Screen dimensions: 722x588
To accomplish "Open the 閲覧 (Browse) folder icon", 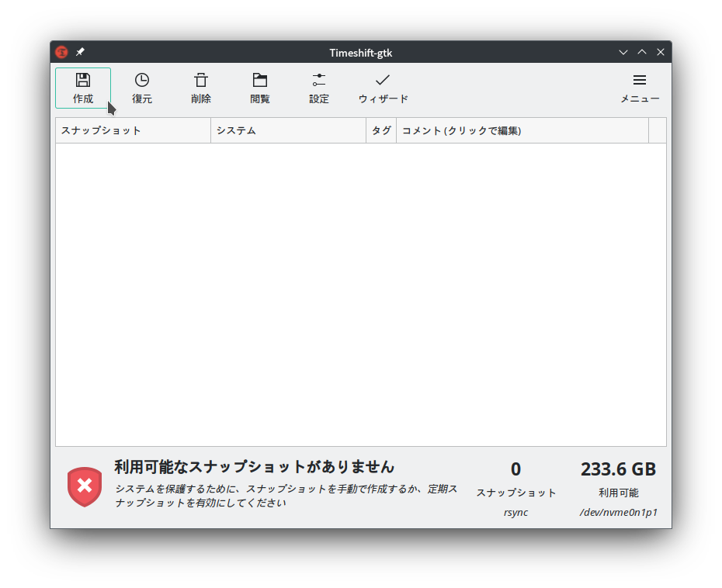I will [x=260, y=80].
